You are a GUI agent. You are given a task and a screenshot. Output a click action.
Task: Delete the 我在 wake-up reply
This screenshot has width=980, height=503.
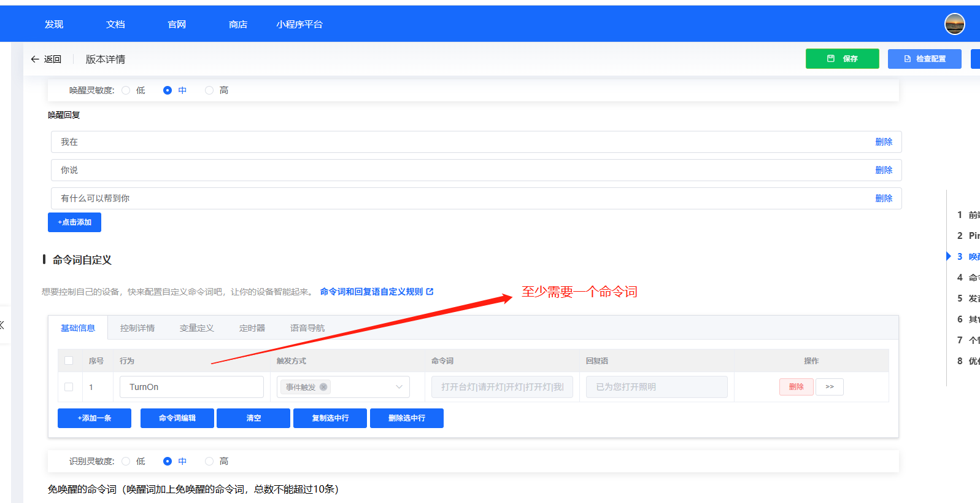point(883,142)
